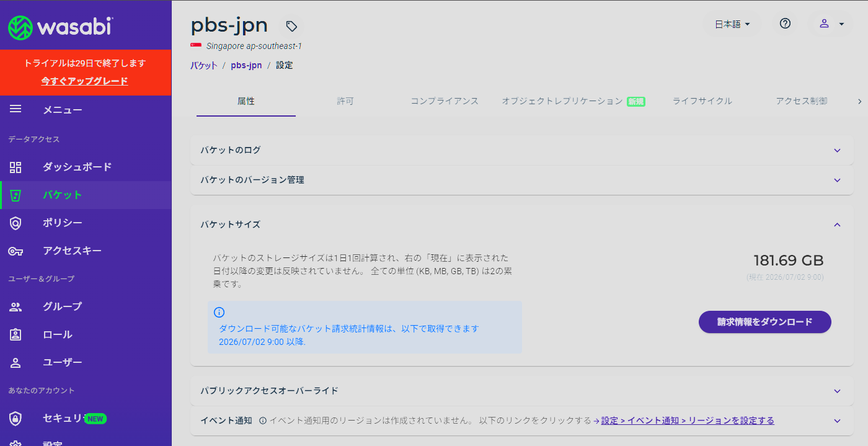Click the トライアルは29日で終了します notice
868x446 pixels.
pyautogui.click(x=85, y=63)
